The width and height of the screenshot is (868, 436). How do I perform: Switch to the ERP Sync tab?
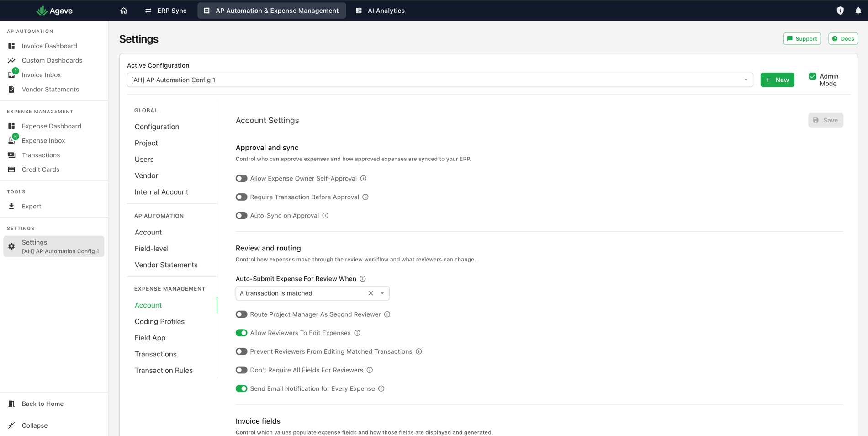166,11
